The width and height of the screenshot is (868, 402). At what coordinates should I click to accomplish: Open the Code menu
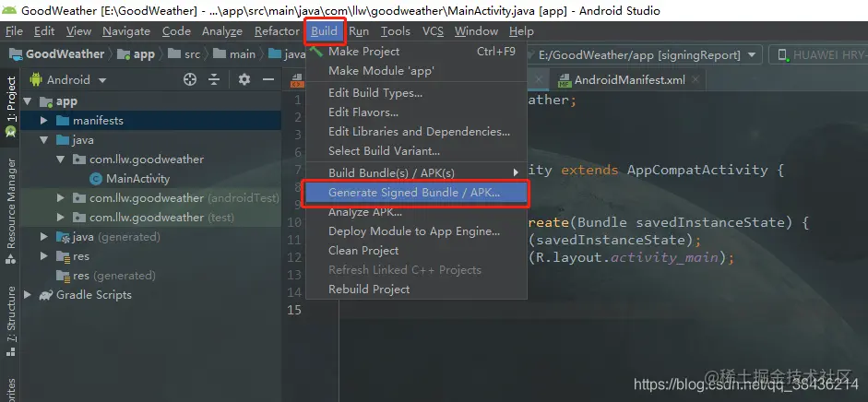176,31
